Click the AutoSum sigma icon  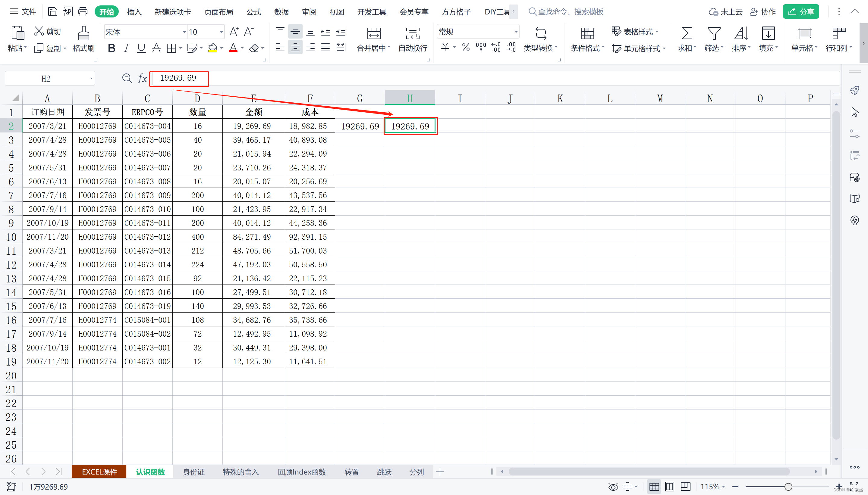[687, 33]
